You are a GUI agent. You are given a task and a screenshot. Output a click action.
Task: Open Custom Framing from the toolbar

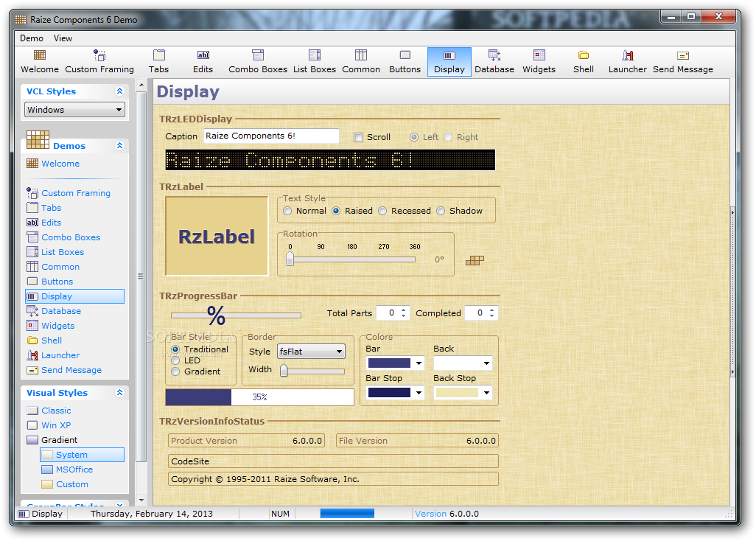click(99, 62)
